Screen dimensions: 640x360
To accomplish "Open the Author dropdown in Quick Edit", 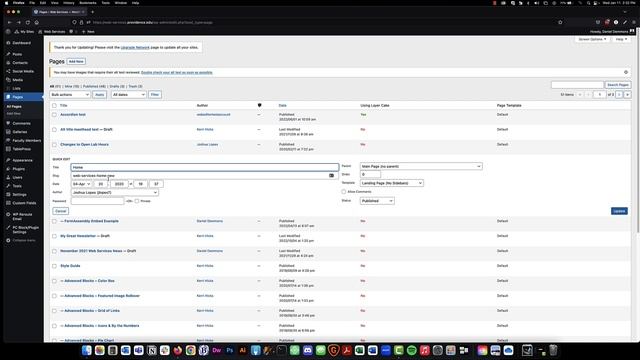I will pyautogui.click(x=115, y=192).
